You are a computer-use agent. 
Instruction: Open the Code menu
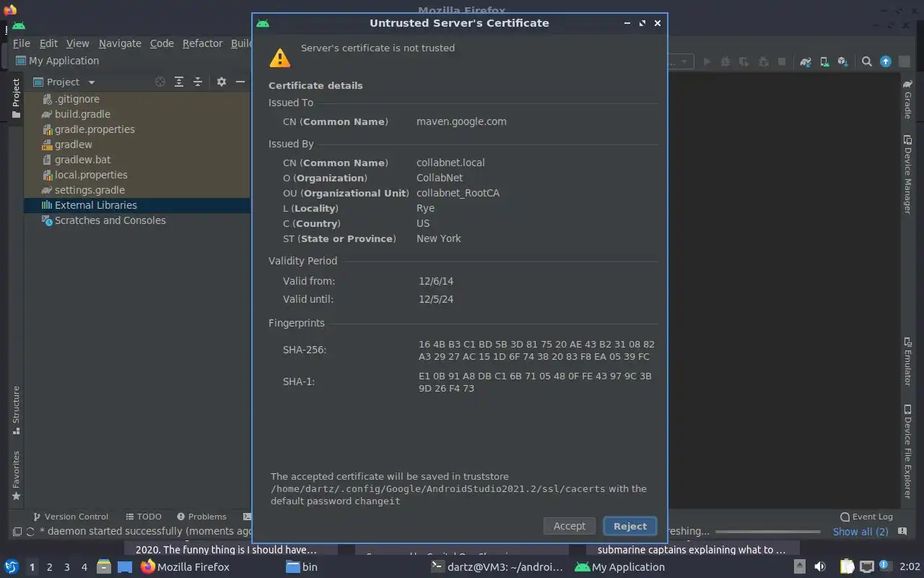click(162, 43)
